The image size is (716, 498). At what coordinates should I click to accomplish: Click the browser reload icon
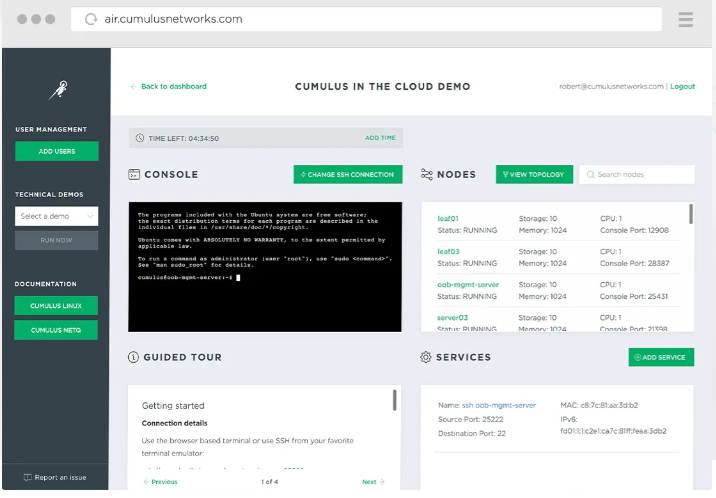click(x=91, y=19)
